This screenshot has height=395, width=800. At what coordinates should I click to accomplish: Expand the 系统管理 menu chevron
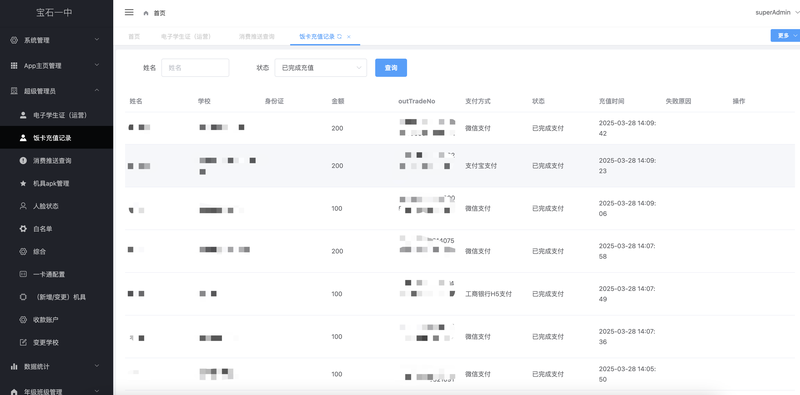[96, 39]
